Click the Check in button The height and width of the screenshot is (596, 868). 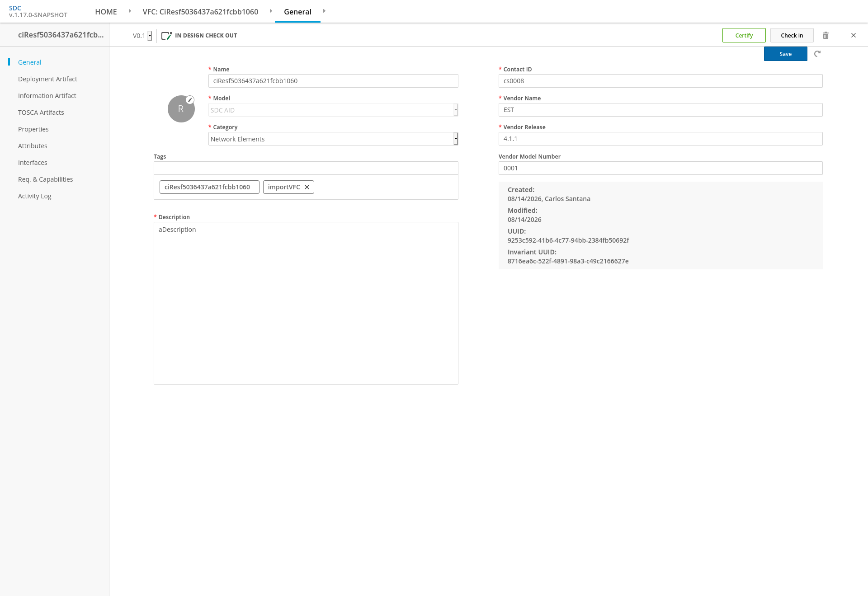(792, 35)
